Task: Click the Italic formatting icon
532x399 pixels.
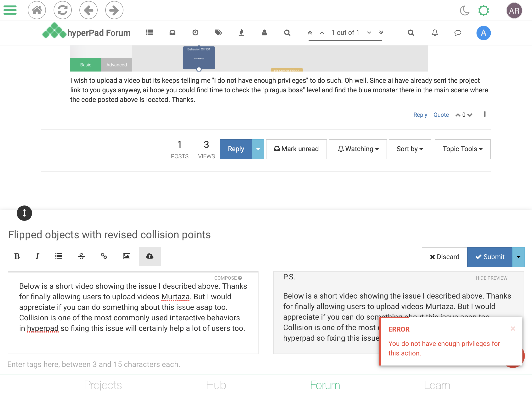Action: click(x=37, y=256)
